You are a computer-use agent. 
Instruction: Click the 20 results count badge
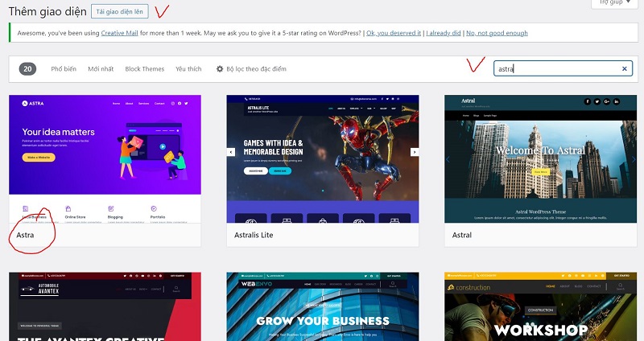coord(27,69)
